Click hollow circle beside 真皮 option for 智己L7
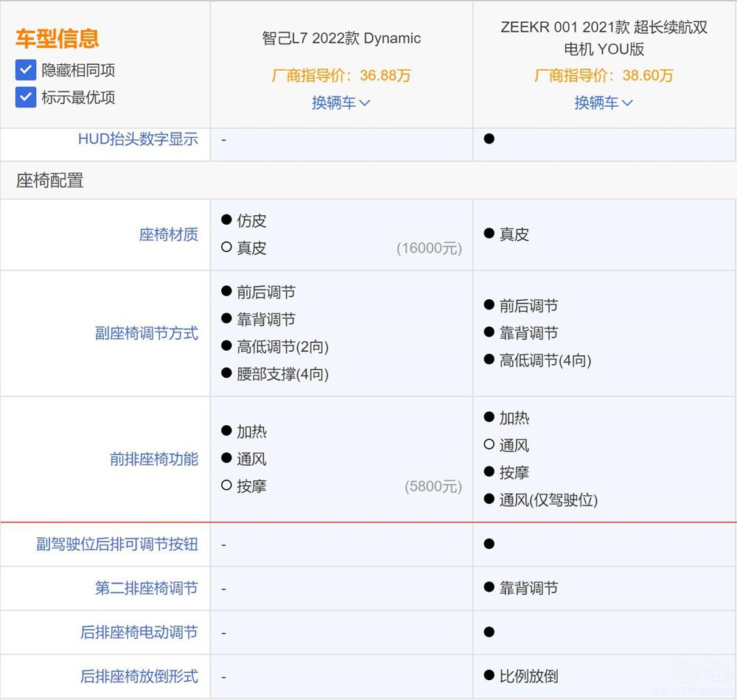This screenshot has height=700, width=737. (226, 248)
